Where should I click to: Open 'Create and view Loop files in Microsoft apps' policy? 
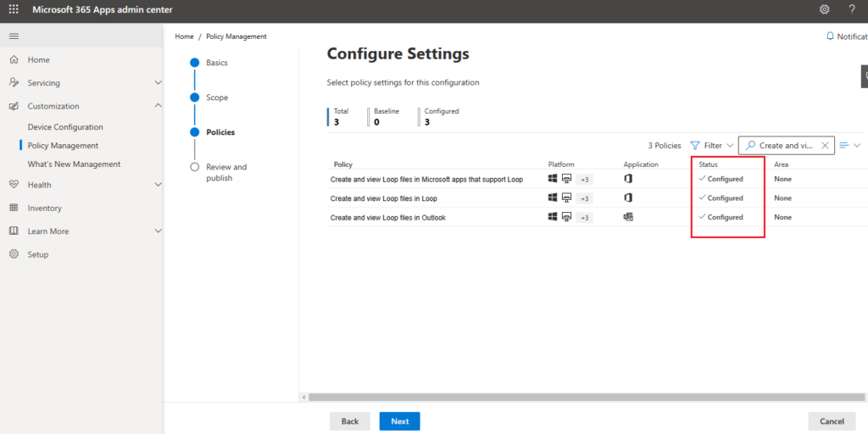tap(426, 180)
